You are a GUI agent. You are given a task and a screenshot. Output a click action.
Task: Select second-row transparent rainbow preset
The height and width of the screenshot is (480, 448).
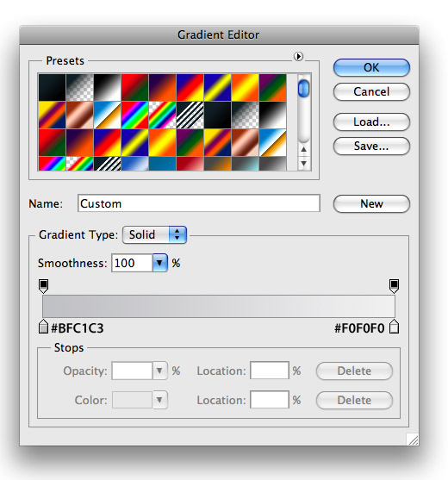pos(162,115)
